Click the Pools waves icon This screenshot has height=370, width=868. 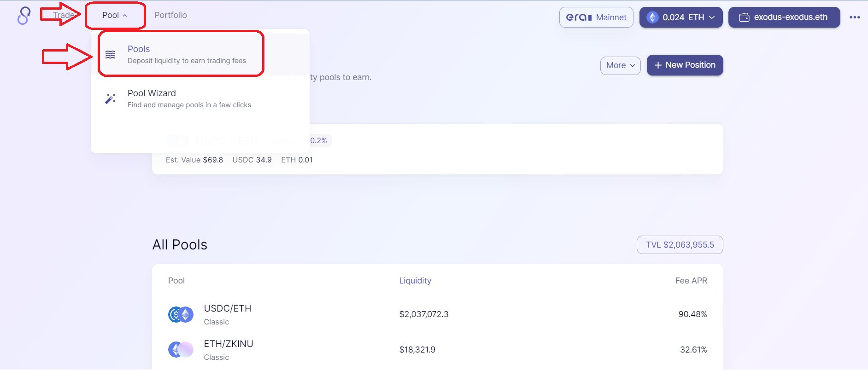pyautogui.click(x=111, y=54)
